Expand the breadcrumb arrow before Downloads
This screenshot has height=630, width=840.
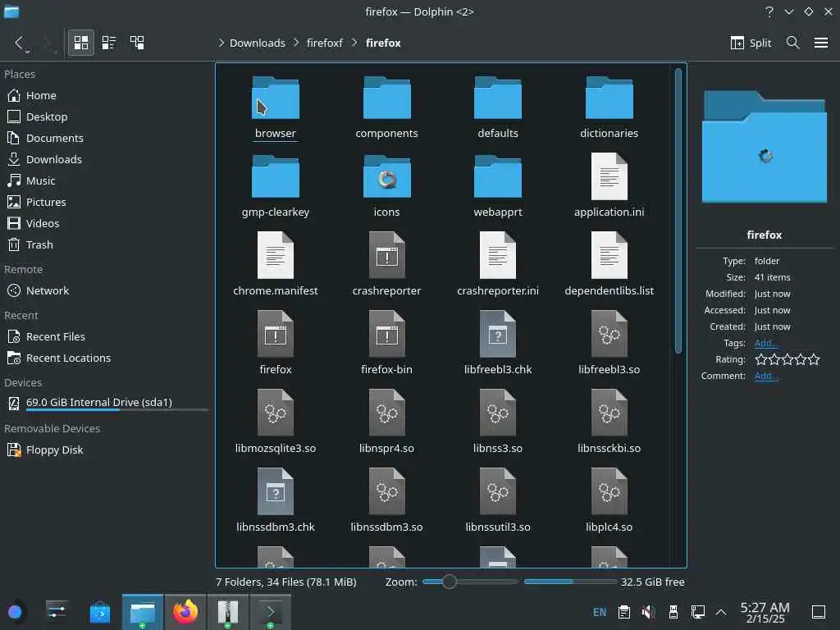[221, 43]
